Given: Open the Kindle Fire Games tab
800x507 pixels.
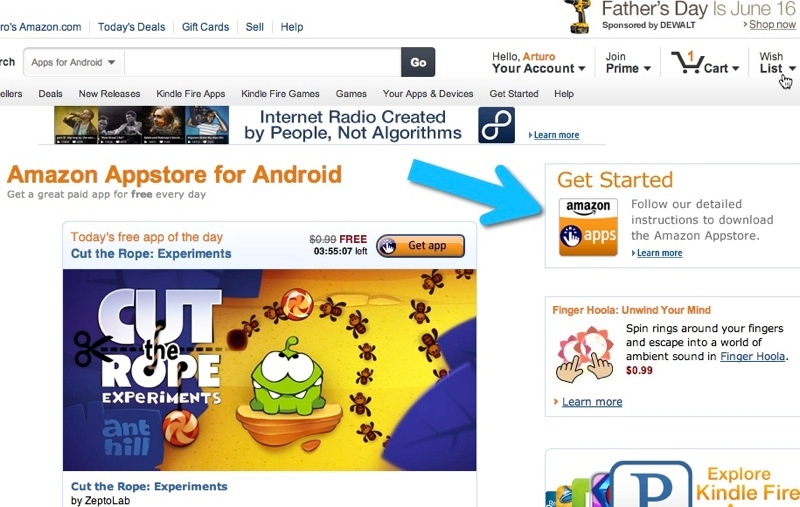Looking at the screenshot, I should click(x=280, y=94).
